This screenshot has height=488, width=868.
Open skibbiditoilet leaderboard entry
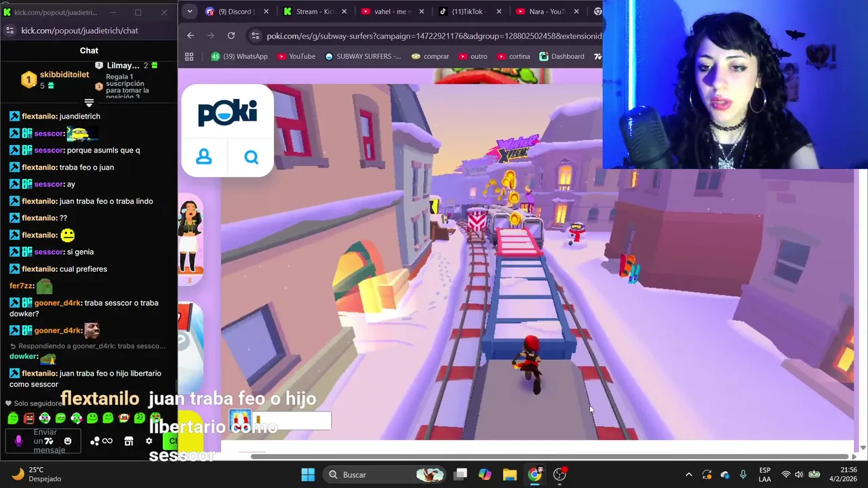pos(56,79)
